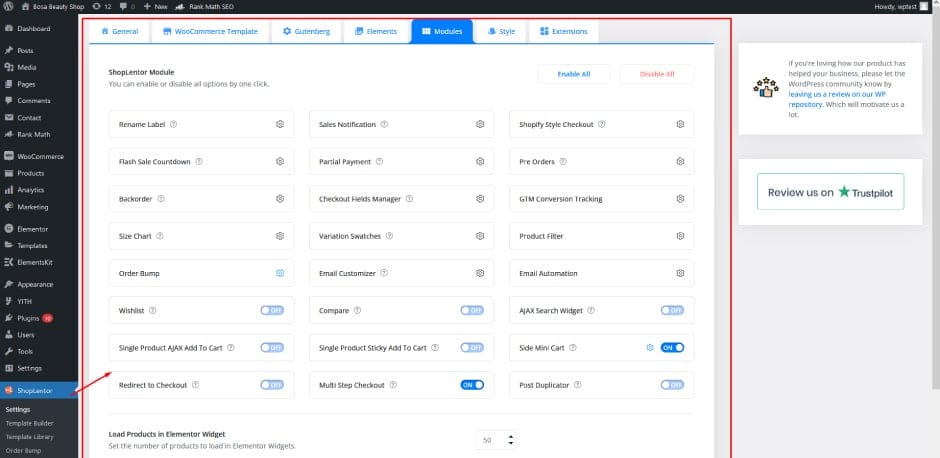The height and width of the screenshot is (458, 940).
Task: Open Side Mini Cart settings gear
Action: click(650, 347)
